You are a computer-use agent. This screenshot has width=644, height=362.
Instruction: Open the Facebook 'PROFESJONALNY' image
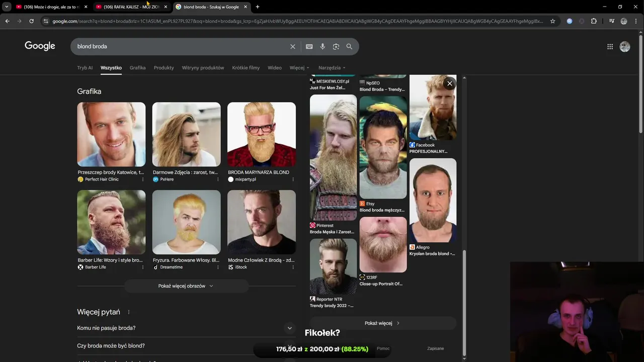coord(433,108)
